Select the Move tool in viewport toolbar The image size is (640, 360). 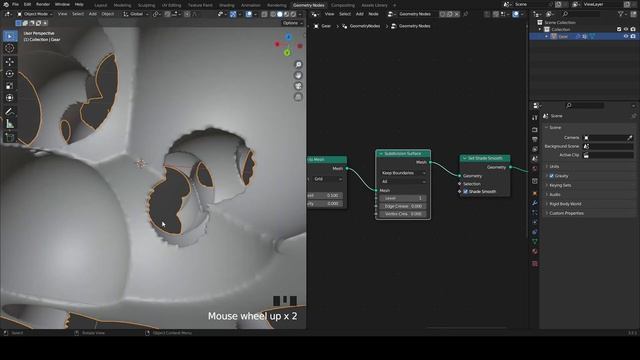(10, 62)
